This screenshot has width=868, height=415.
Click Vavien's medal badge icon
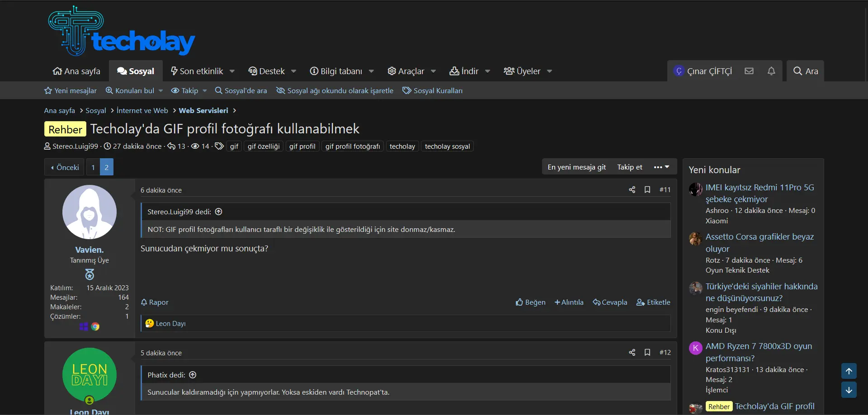point(90,274)
